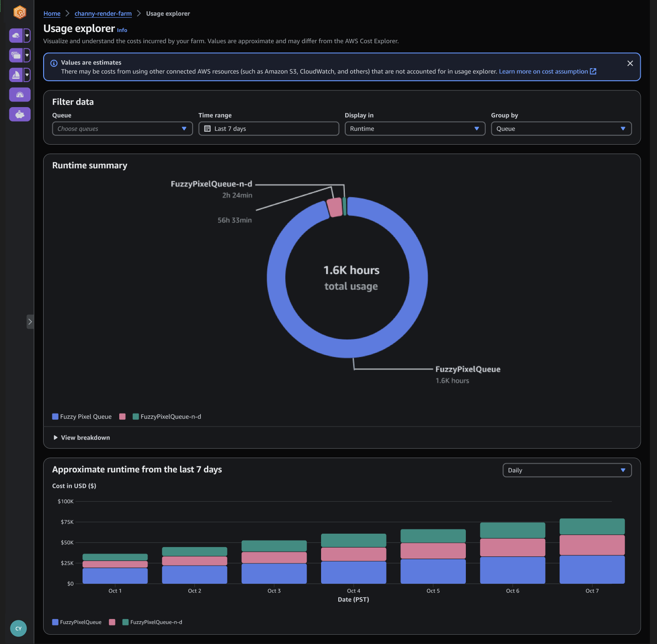The image size is (657, 644).
Task: Select the stacked cards queues icon
Action: 16,55
